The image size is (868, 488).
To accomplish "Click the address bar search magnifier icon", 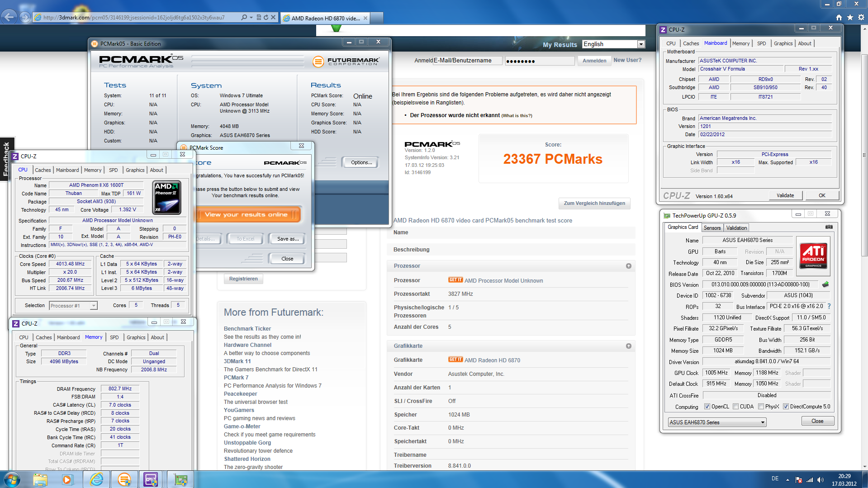I will click(x=244, y=17).
